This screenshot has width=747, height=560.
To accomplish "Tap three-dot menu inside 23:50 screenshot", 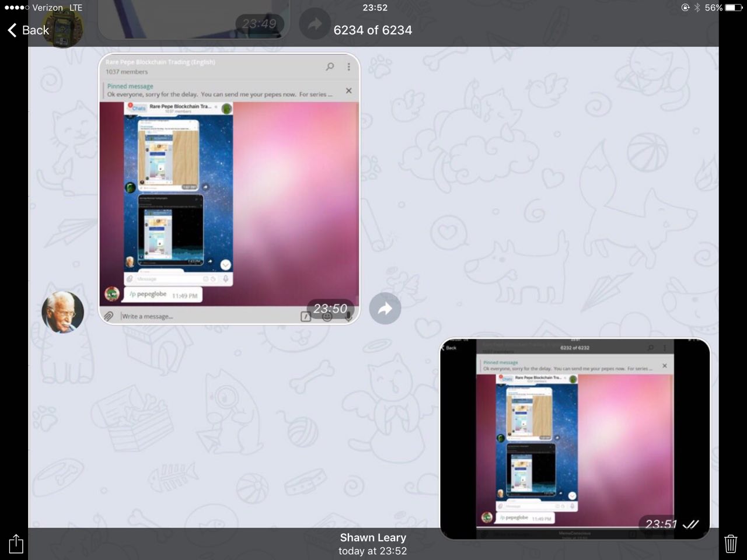I will point(349,66).
